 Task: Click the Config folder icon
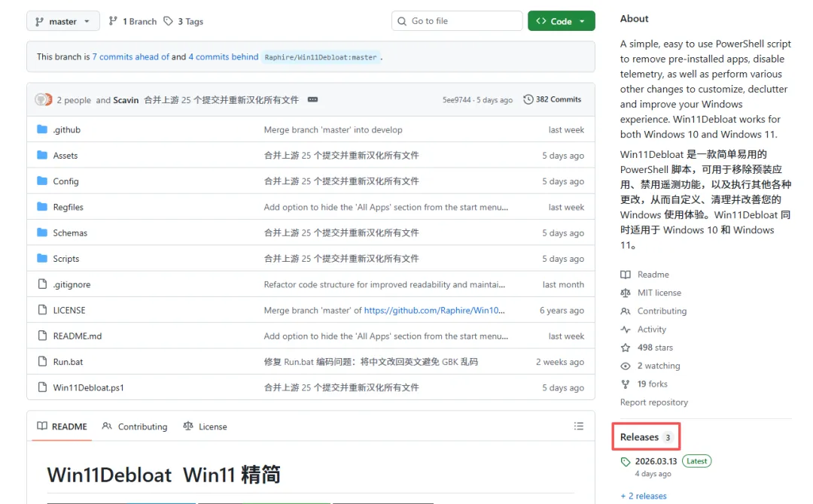(x=42, y=181)
